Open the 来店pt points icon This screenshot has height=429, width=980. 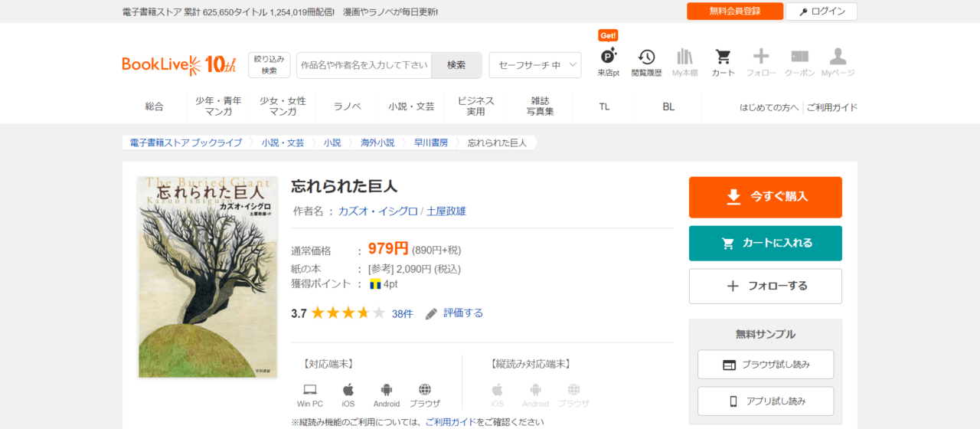click(609, 58)
